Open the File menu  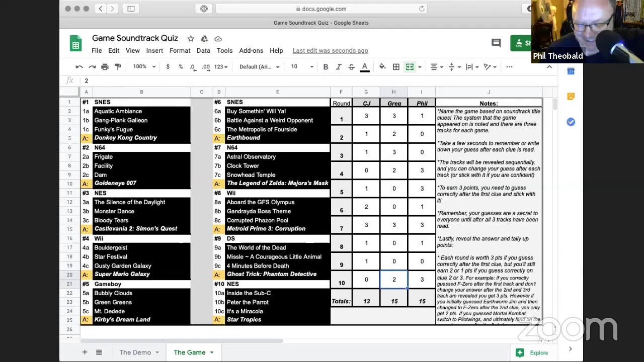tap(97, 51)
